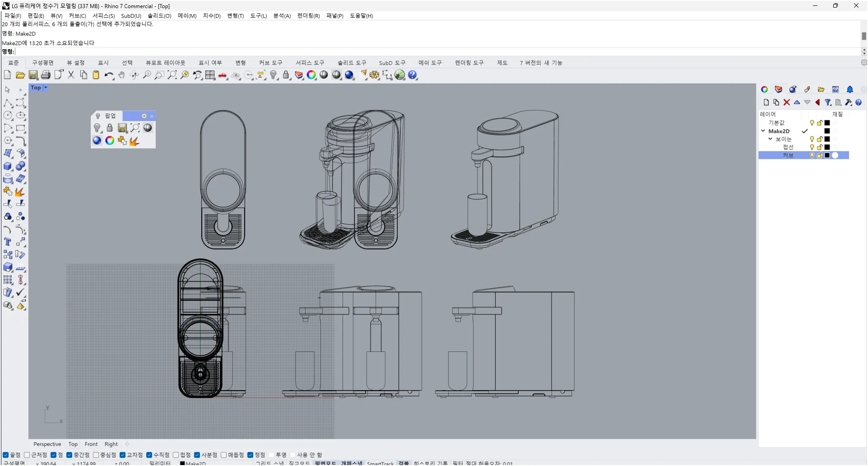Toggle the 사분점 osnap checkbox
Image resolution: width=868 pixels, height=466 pixels.
click(x=197, y=455)
